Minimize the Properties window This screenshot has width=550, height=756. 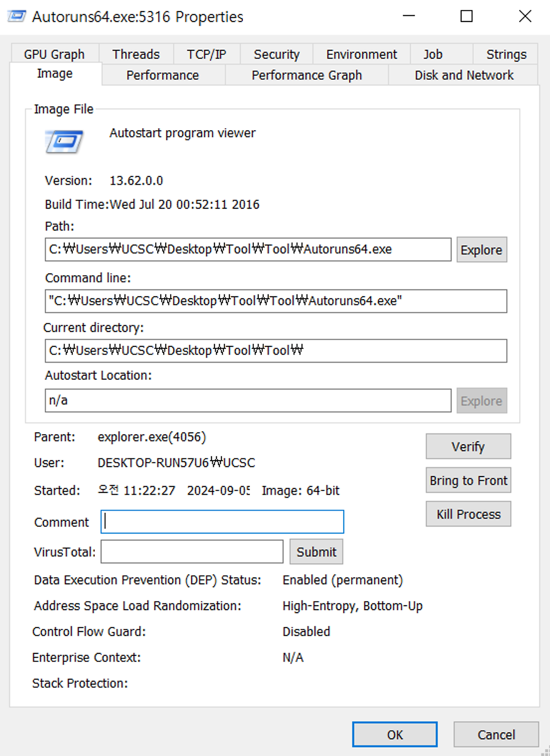click(x=409, y=16)
